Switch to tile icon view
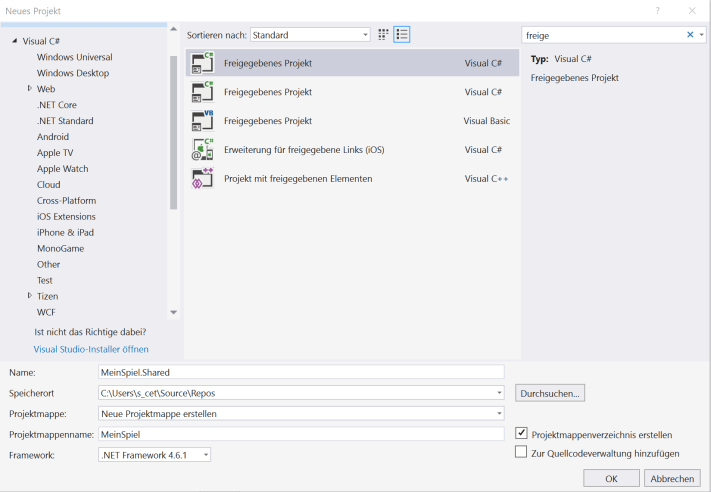 383,35
